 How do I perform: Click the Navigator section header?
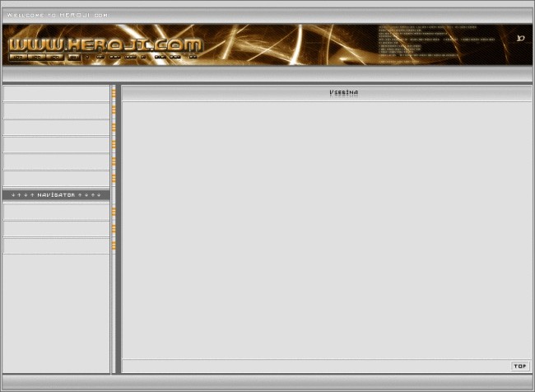56,195
